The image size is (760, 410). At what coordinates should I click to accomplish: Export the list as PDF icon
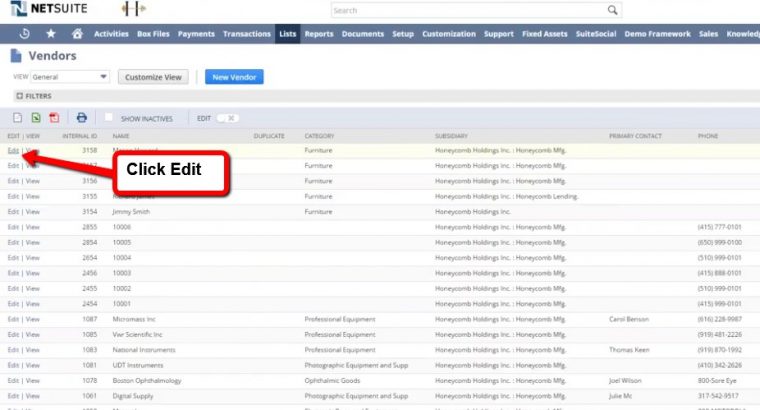[54, 117]
